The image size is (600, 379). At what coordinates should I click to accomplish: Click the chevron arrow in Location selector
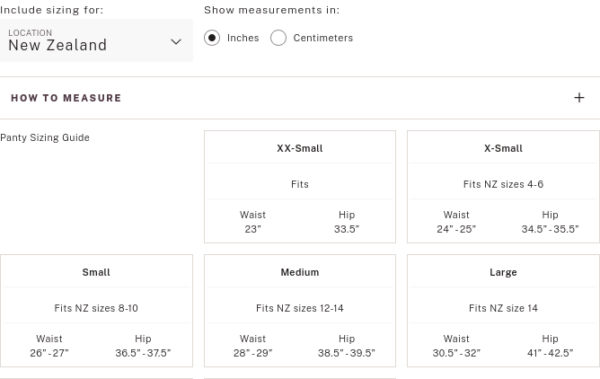pos(176,41)
